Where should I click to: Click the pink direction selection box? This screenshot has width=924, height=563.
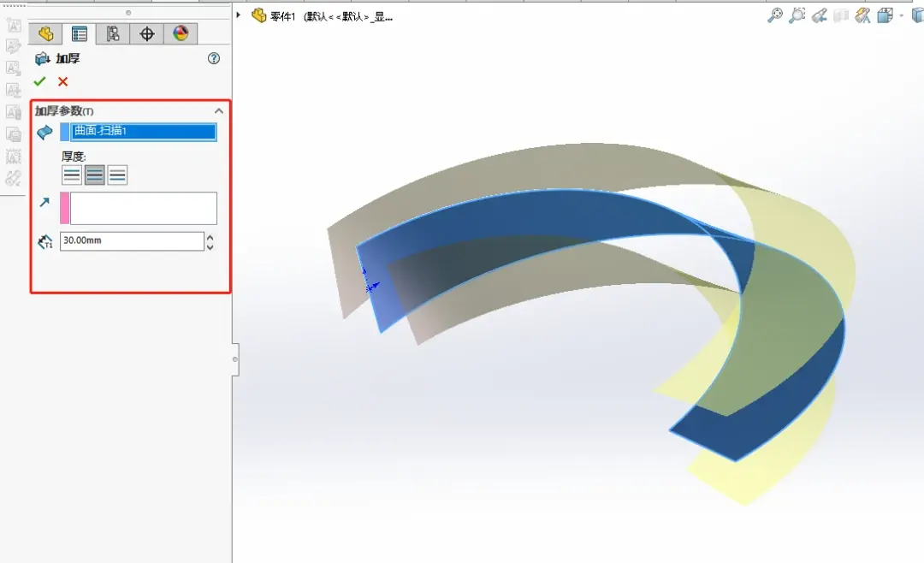tap(139, 208)
